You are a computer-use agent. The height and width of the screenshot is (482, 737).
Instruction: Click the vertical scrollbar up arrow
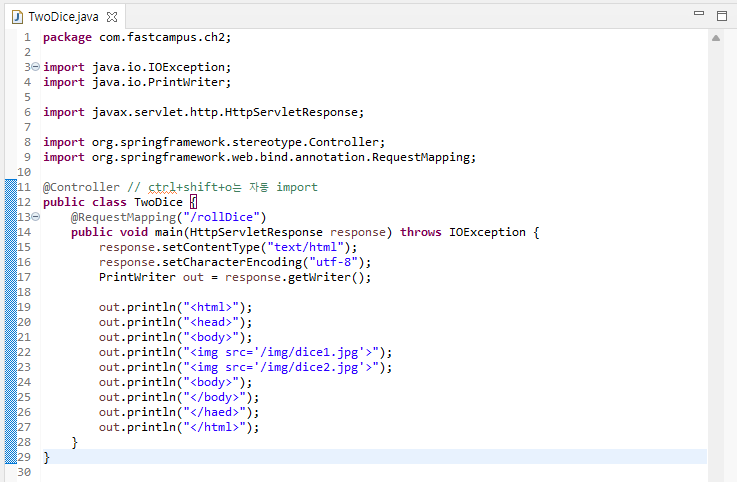(716, 38)
